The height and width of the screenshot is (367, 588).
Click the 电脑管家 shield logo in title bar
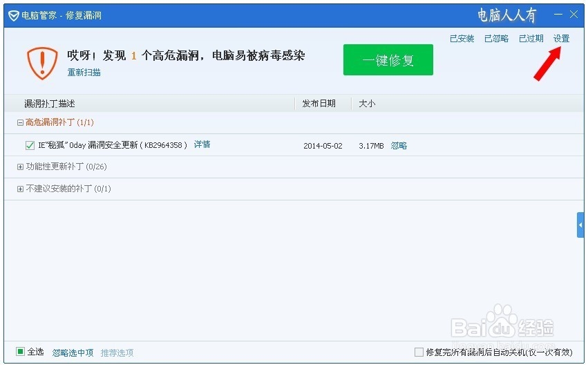click(14, 15)
